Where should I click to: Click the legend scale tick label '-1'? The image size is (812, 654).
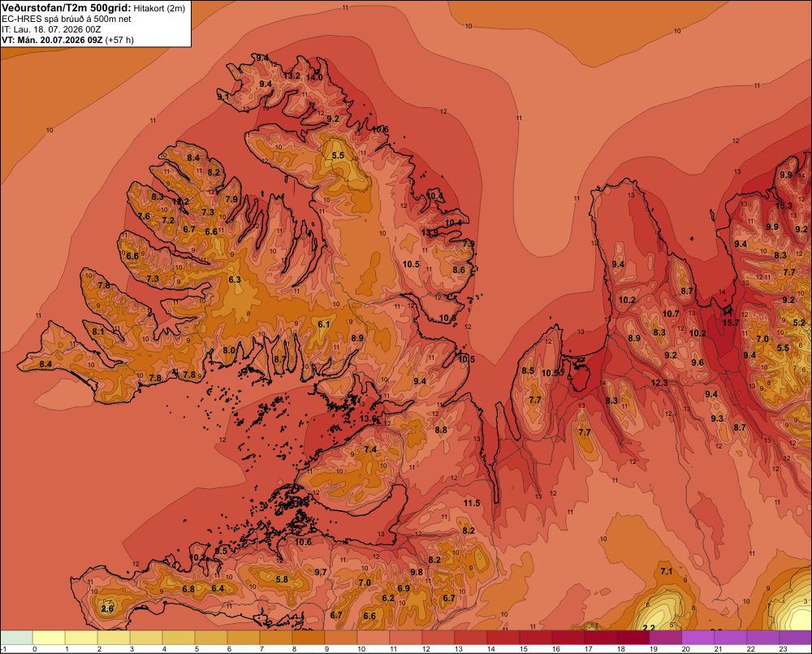coord(3,649)
